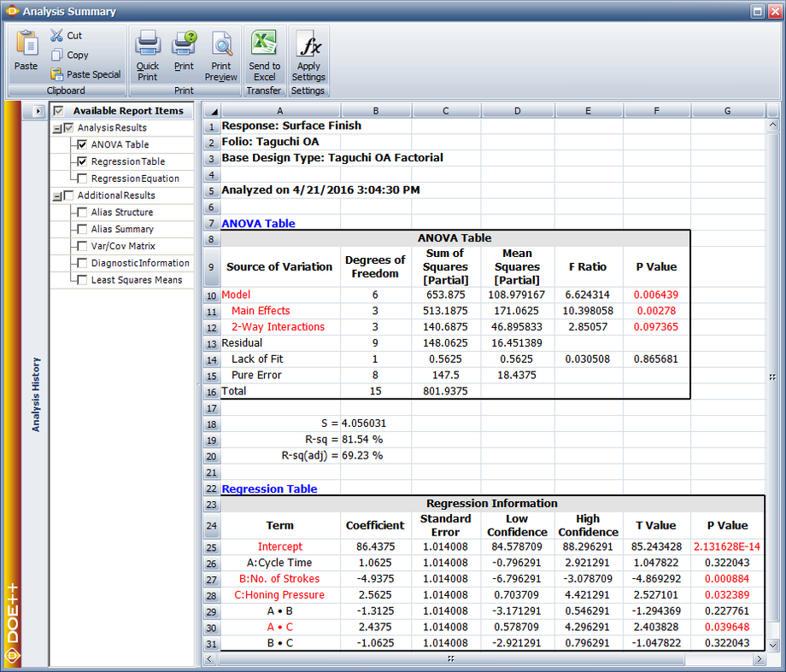Click the Copy icon
Viewport: 786px width, 672px height.
(56, 55)
